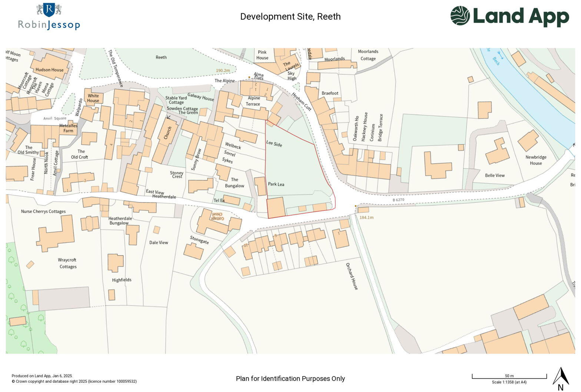Click the blue flow arrow on the river

[x=501, y=55]
